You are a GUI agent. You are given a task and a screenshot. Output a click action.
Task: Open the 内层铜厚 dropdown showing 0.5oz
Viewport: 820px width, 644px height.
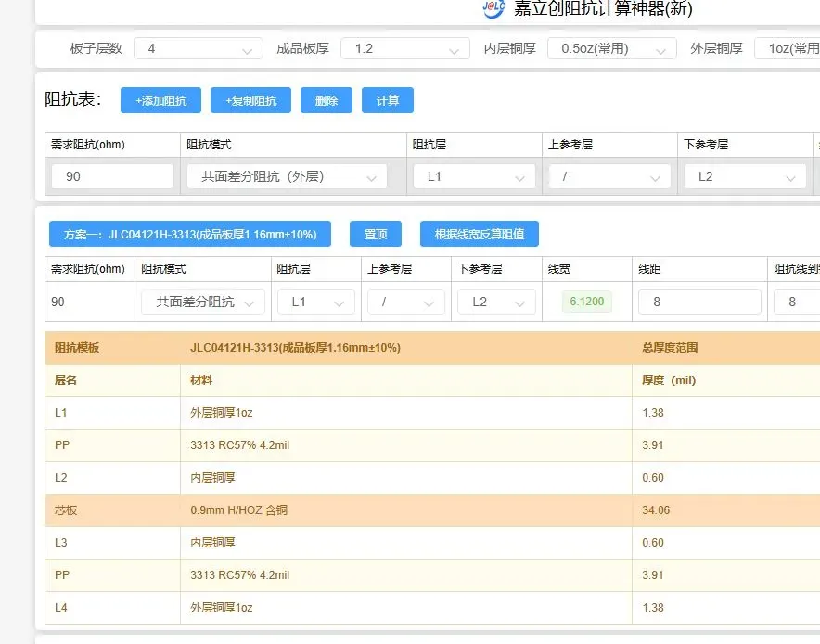tap(612, 48)
